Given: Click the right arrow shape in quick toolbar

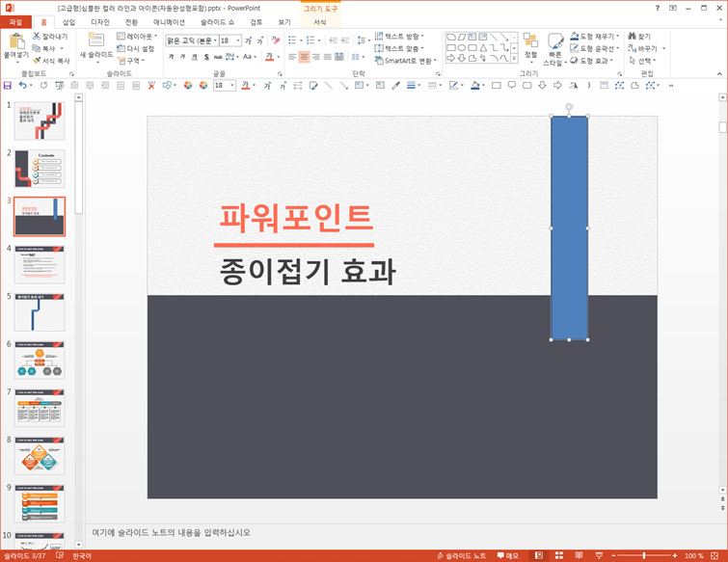Looking at the screenshot, I should [557, 86].
